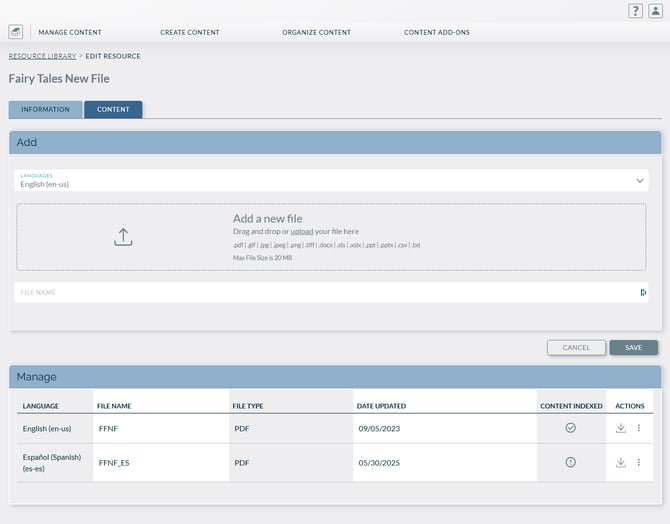Click the warning index icon for FFNF_ES
This screenshot has width=670, height=524.
click(570, 462)
